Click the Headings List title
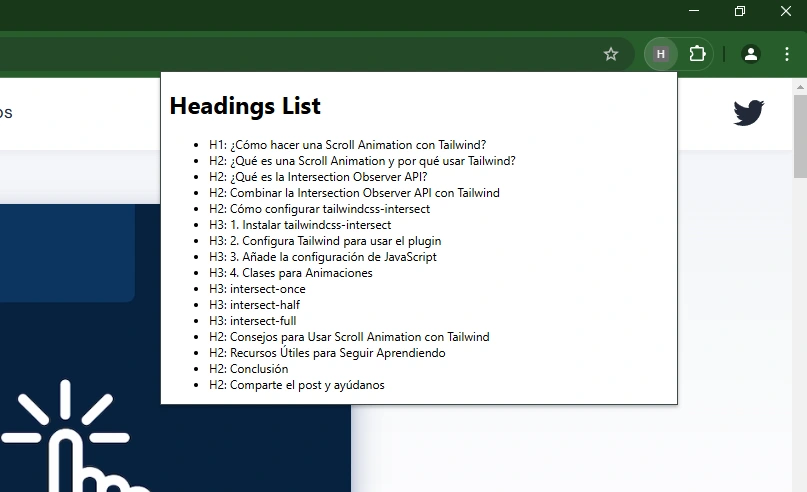The image size is (807, 492). pos(245,106)
